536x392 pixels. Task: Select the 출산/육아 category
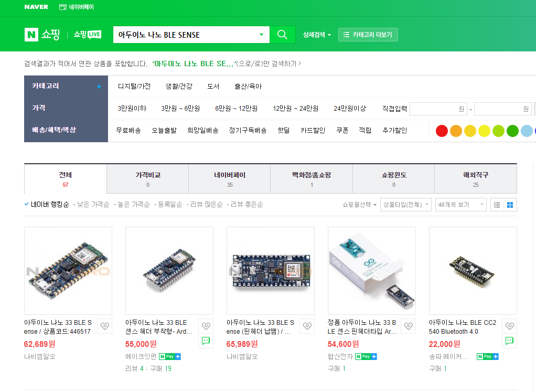click(248, 87)
